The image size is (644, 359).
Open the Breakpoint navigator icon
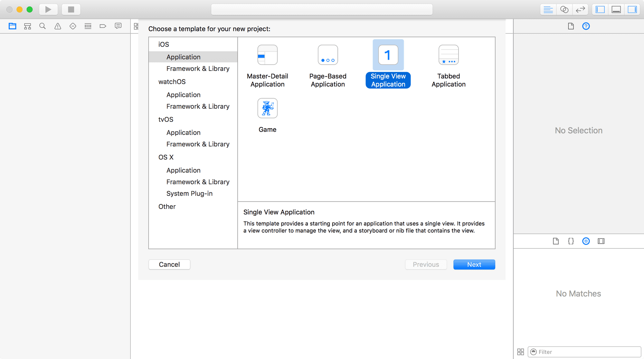click(103, 26)
